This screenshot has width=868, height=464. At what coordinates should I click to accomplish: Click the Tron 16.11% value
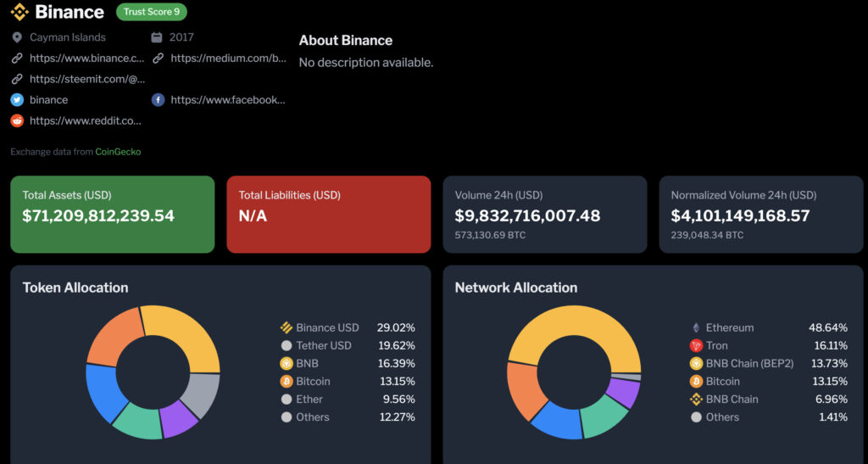click(831, 345)
